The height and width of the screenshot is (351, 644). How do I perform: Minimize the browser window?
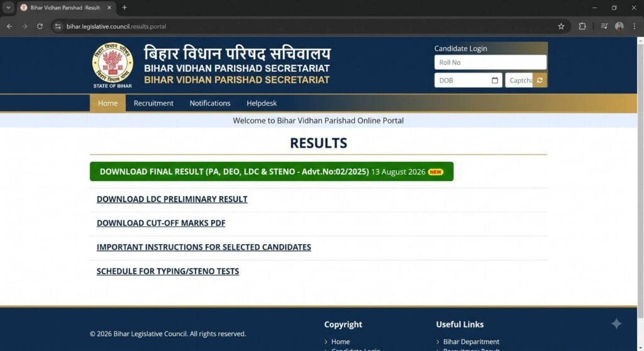(x=594, y=8)
